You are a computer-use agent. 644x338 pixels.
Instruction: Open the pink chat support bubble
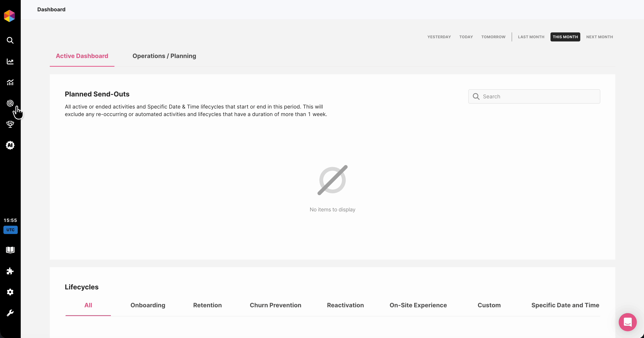[x=627, y=322]
